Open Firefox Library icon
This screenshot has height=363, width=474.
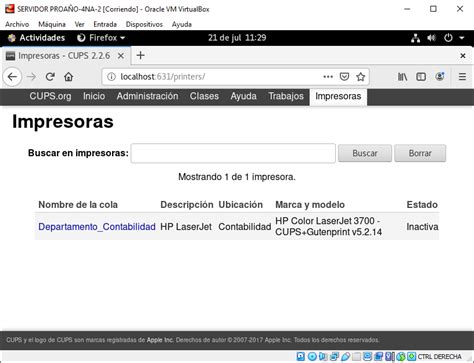(402, 77)
